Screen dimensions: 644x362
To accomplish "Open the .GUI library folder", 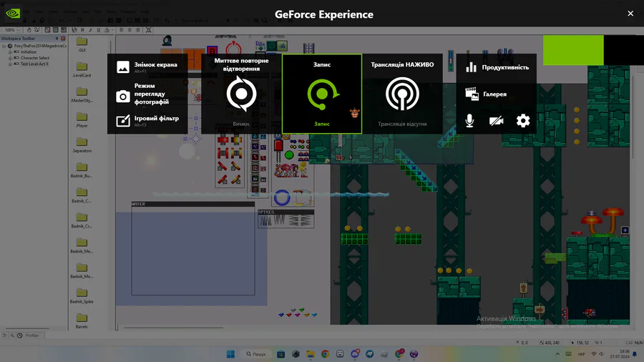I will [82, 44].
